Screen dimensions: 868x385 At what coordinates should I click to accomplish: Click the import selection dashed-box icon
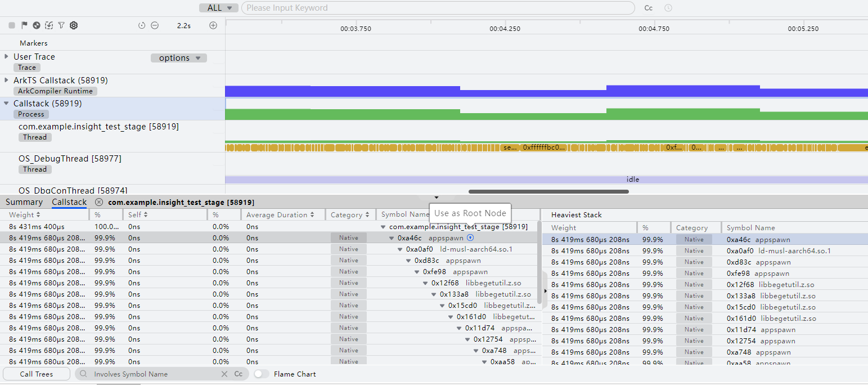click(x=49, y=25)
